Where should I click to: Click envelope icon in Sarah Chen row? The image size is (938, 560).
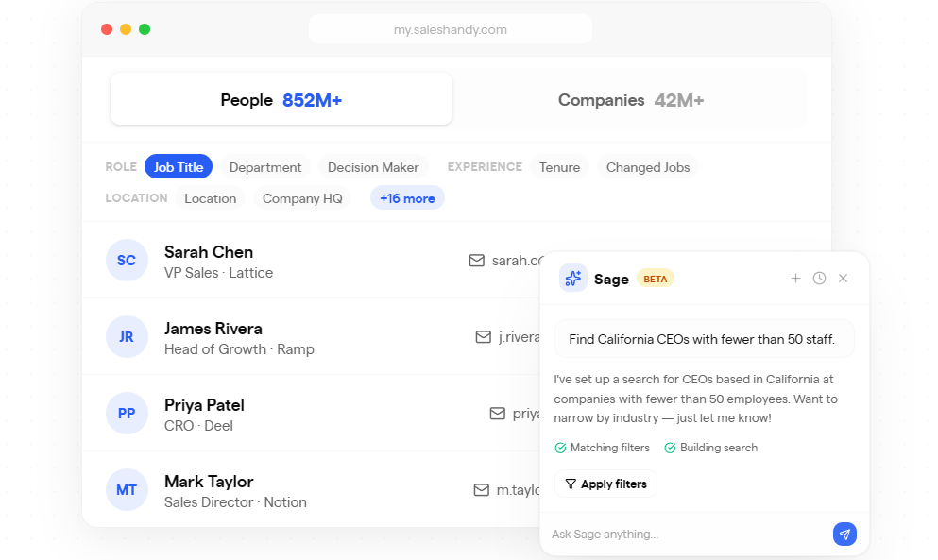pos(477,261)
